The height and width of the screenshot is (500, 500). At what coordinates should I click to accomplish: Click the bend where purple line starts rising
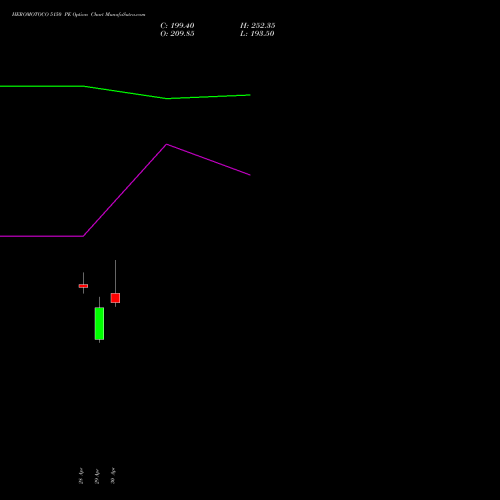pyautogui.click(x=83, y=236)
